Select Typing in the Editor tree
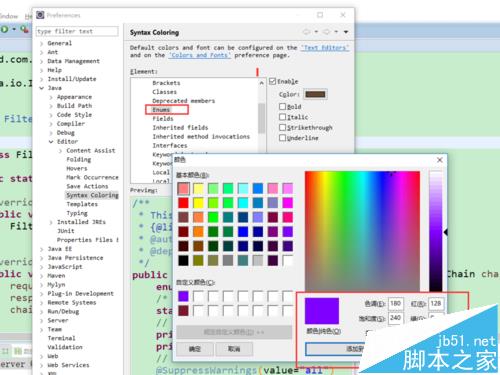This screenshot has height=375, width=500. (x=77, y=213)
